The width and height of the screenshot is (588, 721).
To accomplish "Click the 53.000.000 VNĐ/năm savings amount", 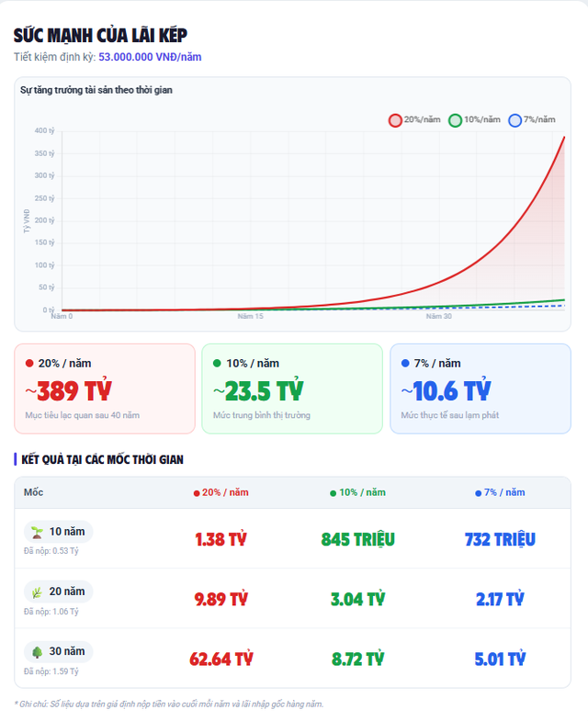I will click(150, 57).
